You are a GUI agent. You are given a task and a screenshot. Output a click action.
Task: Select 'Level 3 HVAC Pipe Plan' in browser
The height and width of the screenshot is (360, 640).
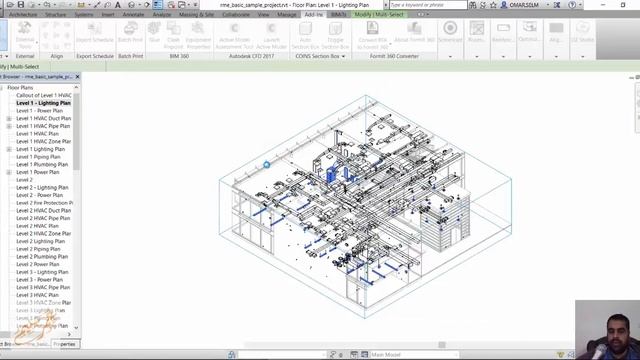[43, 287]
